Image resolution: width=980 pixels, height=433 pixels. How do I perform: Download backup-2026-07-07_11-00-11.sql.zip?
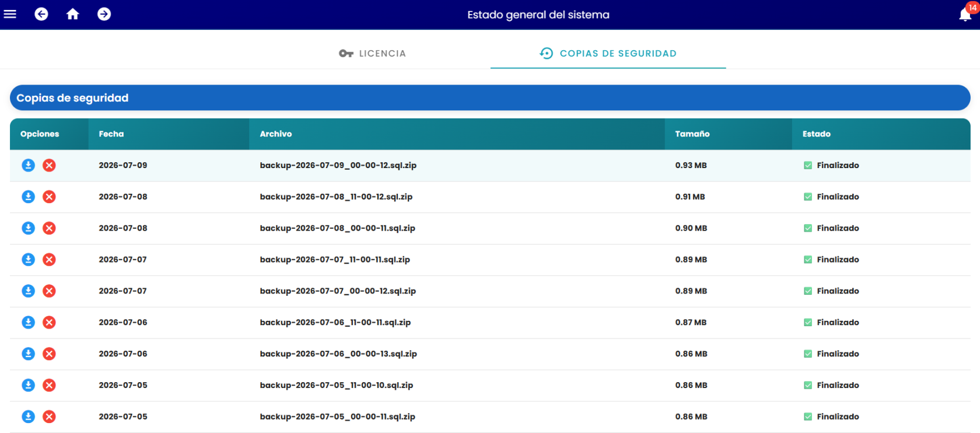tap(28, 260)
